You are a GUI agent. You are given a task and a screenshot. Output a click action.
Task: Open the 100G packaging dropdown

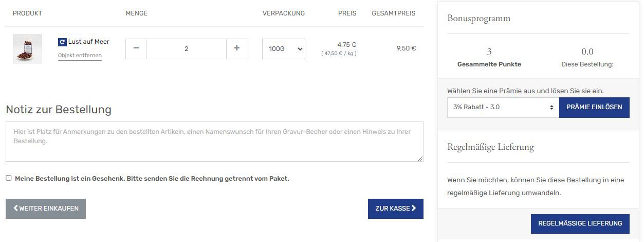click(283, 49)
